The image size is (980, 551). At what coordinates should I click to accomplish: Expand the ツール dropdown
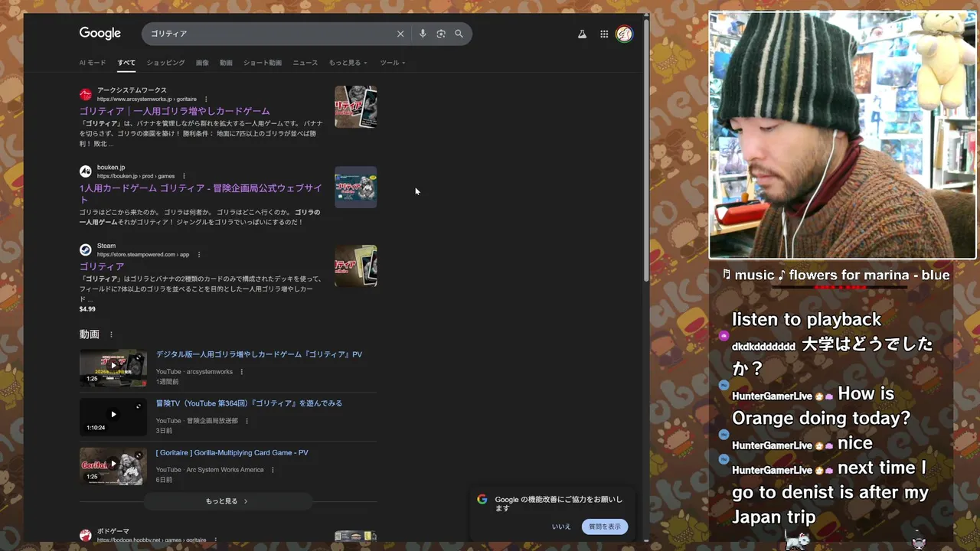pos(393,63)
